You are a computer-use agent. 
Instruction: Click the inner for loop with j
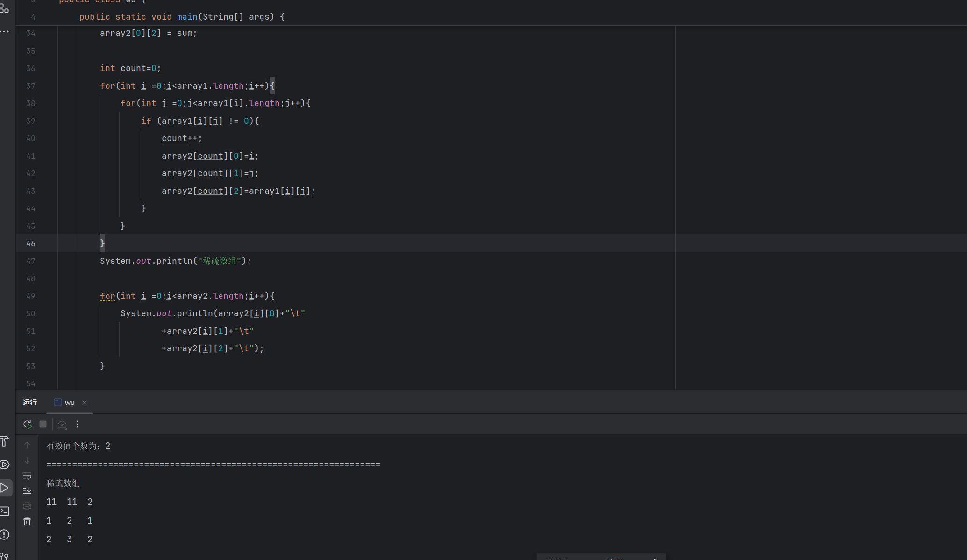pyautogui.click(x=215, y=103)
